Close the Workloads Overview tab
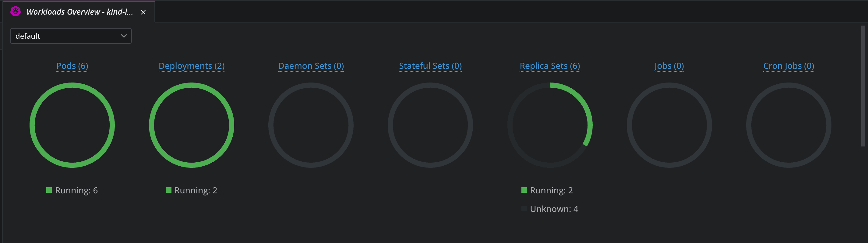Viewport: 868px width, 243px height. click(144, 12)
